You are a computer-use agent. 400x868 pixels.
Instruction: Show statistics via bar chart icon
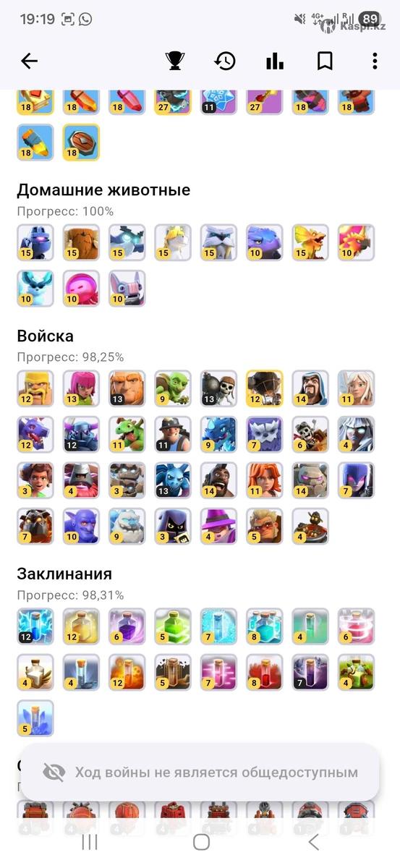coord(275,61)
